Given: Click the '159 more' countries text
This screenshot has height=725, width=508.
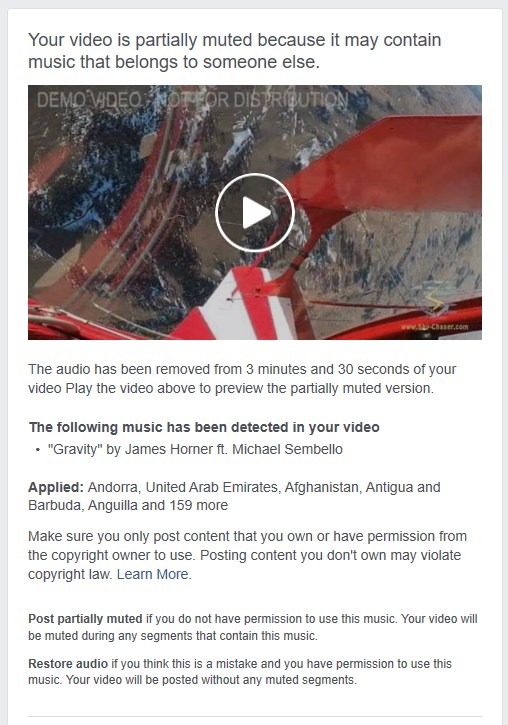Looking at the screenshot, I should 198,505.
